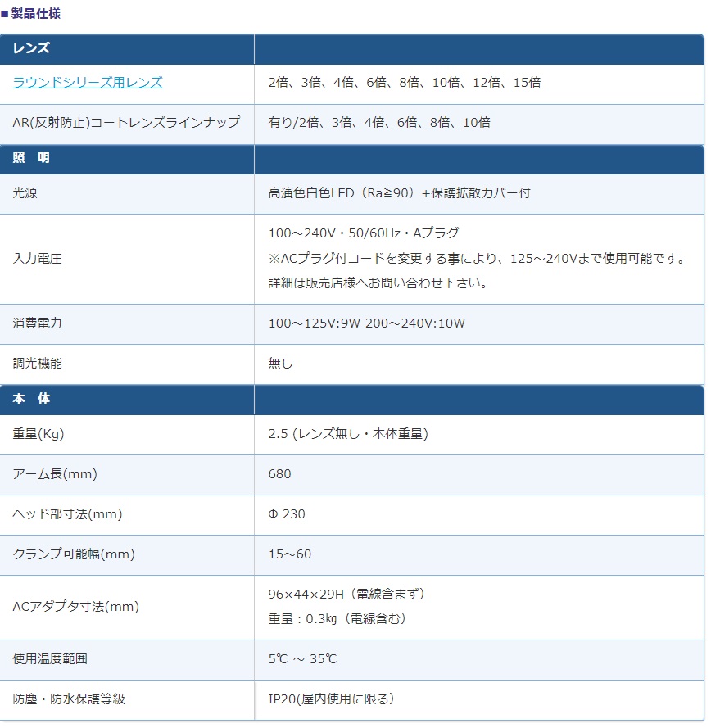Click the アーム長(mm) value 680
711x728 pixels.
click(279, 473)
